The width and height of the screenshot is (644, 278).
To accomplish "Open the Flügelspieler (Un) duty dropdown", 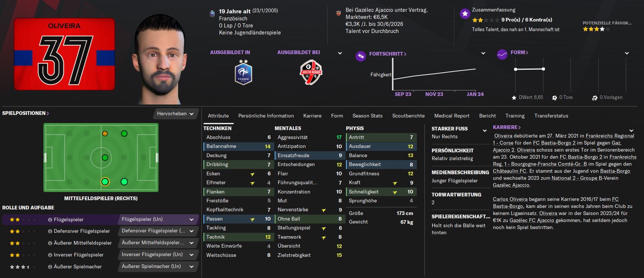I will [x=158, y=219].
